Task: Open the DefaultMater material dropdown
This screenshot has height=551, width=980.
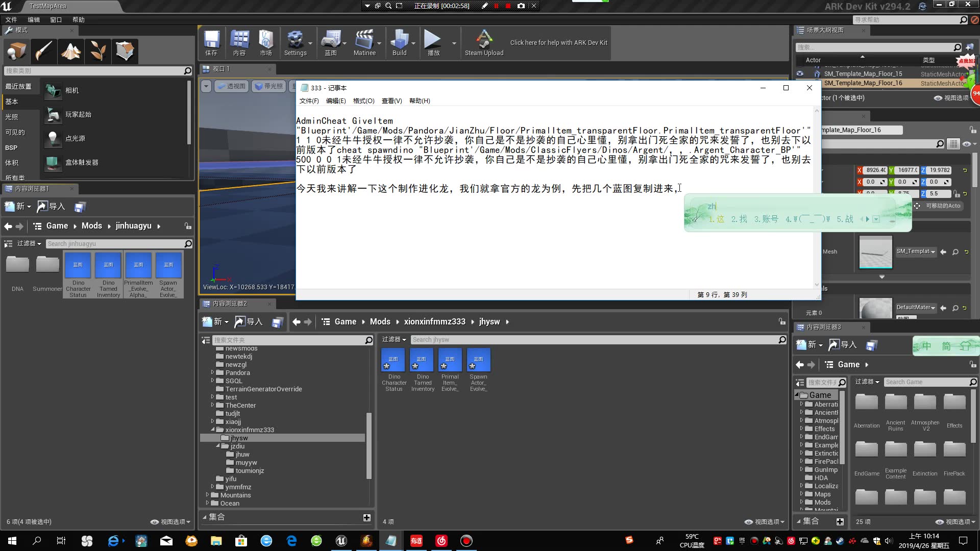Action: point(916,307)
